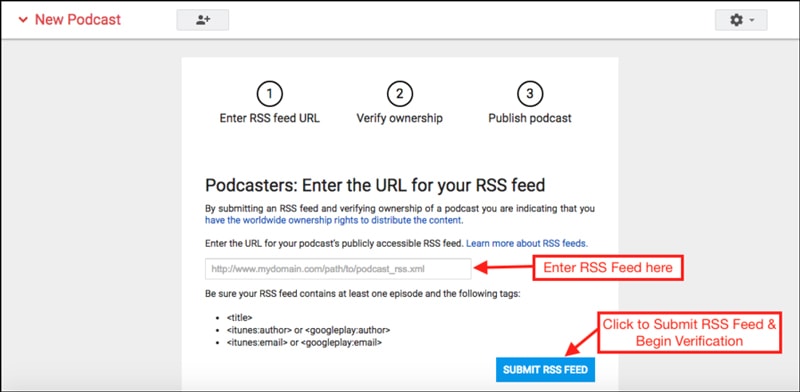Open worldwide ownership rights link

tap(334, 220)
